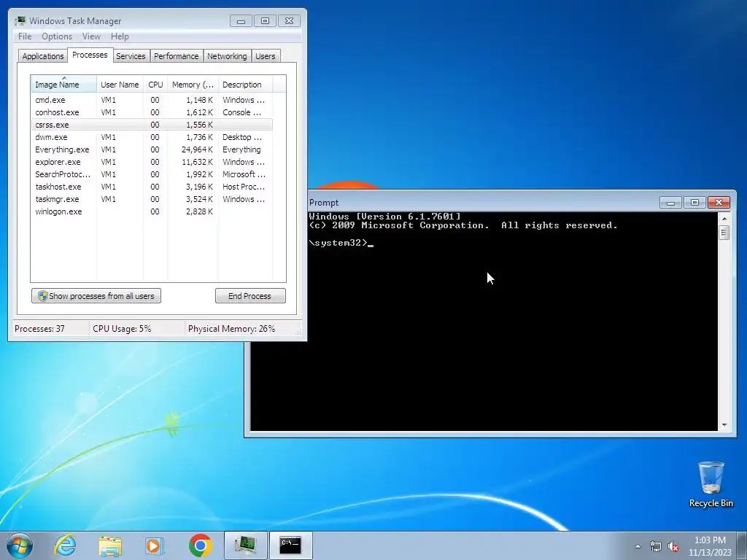Click CPU Usage: 5% in status bar
Viewport: 747px width, 560px height.
point(122,329)
